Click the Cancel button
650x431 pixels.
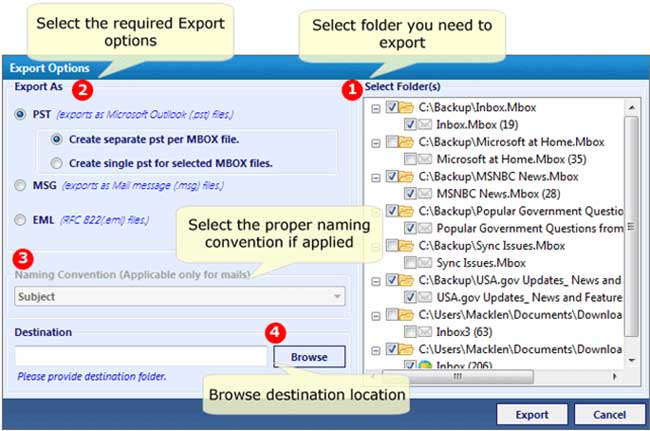[609, 414]
